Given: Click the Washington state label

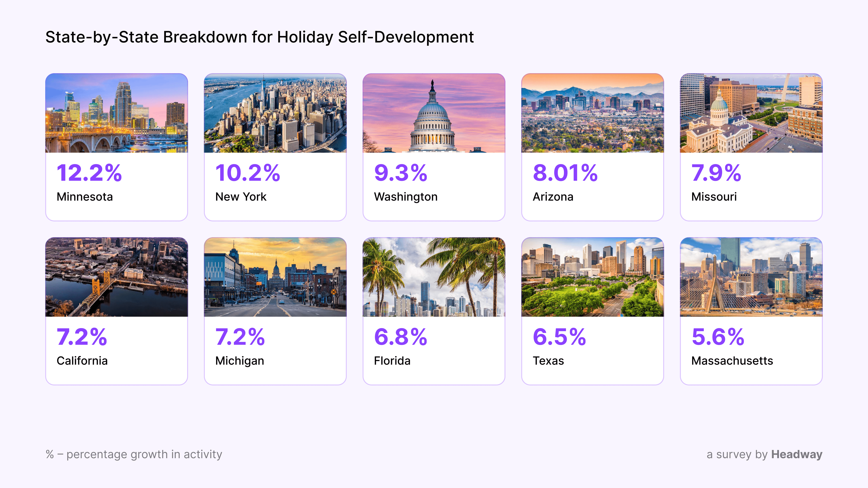Looking at the screenshot, I should pos(406,197).
